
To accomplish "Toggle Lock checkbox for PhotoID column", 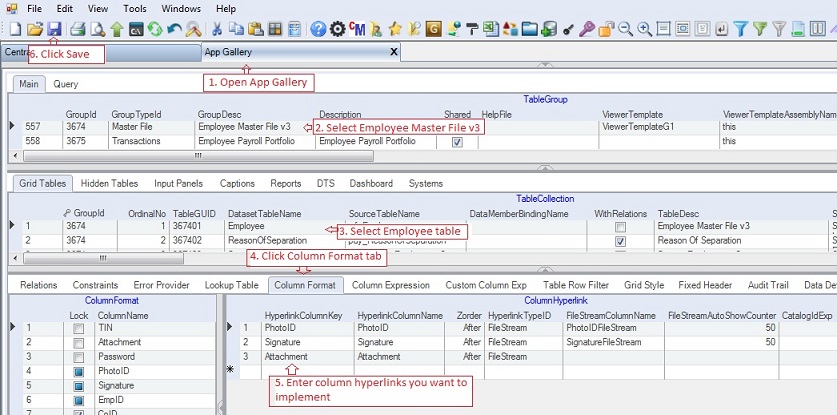I will [x=78, y=372].
